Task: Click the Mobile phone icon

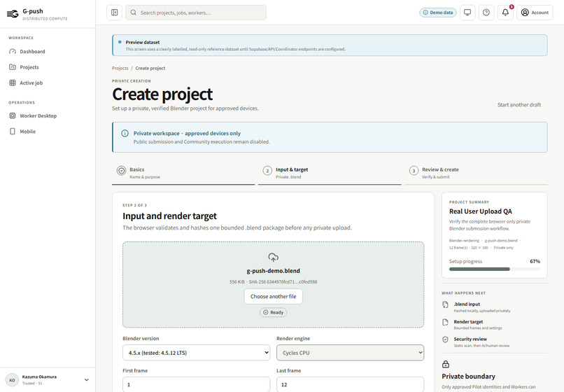Action: point(13,132)
